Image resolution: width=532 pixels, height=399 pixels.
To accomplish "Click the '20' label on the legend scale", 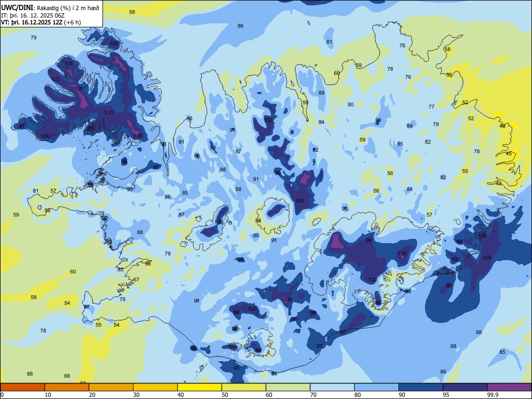I will click(x=92, y=395).
